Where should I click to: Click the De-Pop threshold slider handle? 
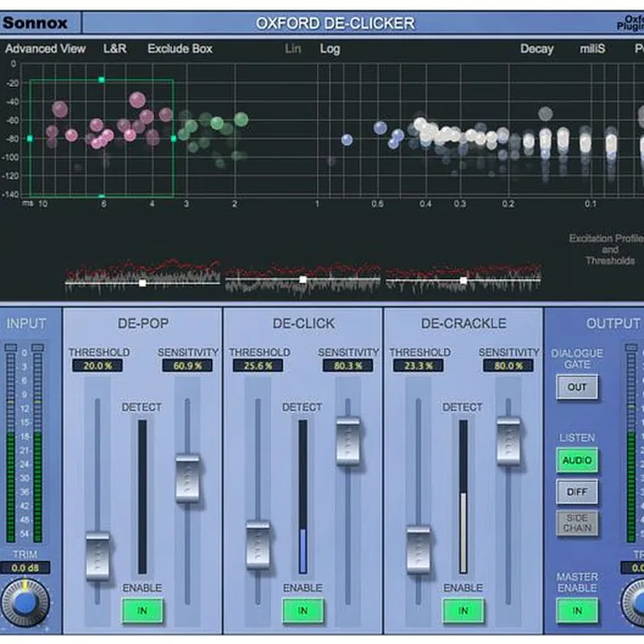click(x=97, y=555)
